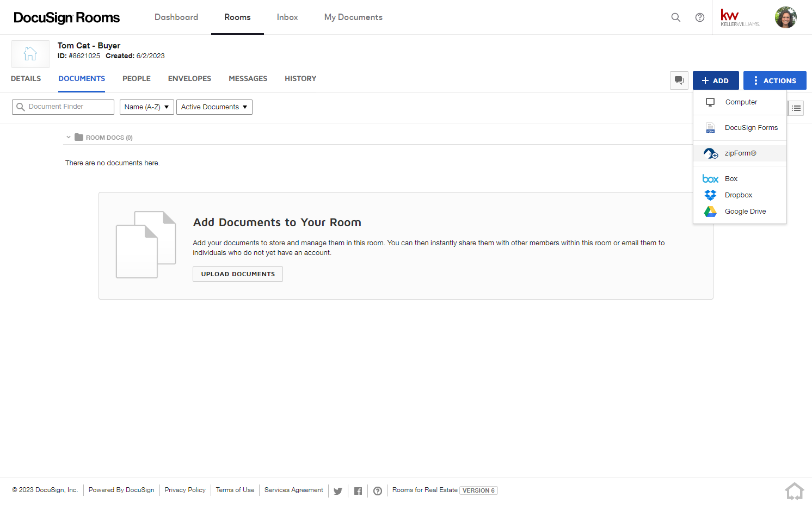Switch to the Details tab

pyautogui.click(x=26, y=79)
